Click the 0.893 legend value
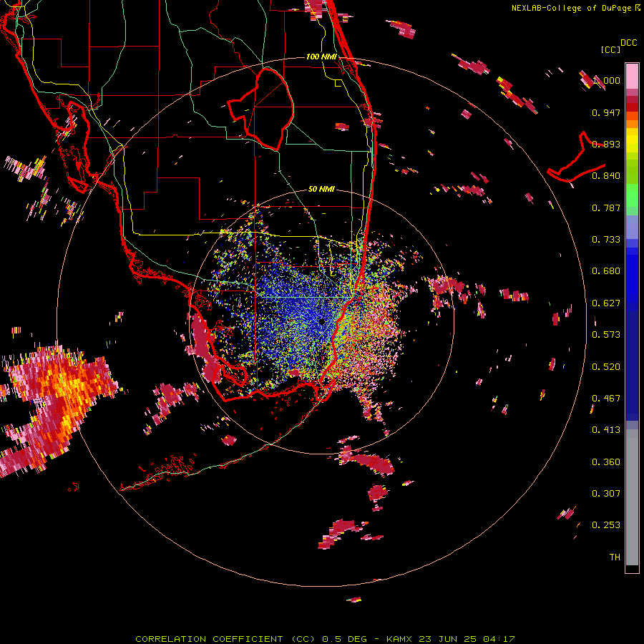Image resolution: width=644 pixels, height=644 pixels. [606, 144]
